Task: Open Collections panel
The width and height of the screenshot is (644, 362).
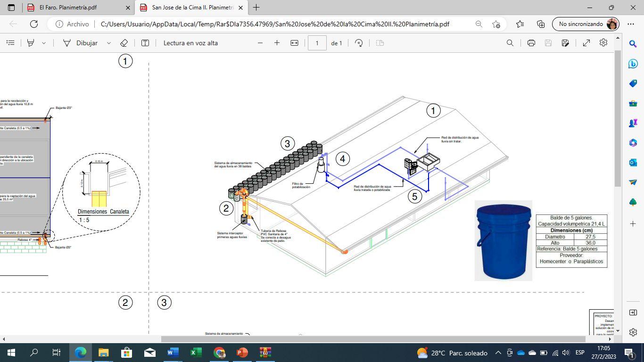Action: pyautogui.click(x=541, y=24)
